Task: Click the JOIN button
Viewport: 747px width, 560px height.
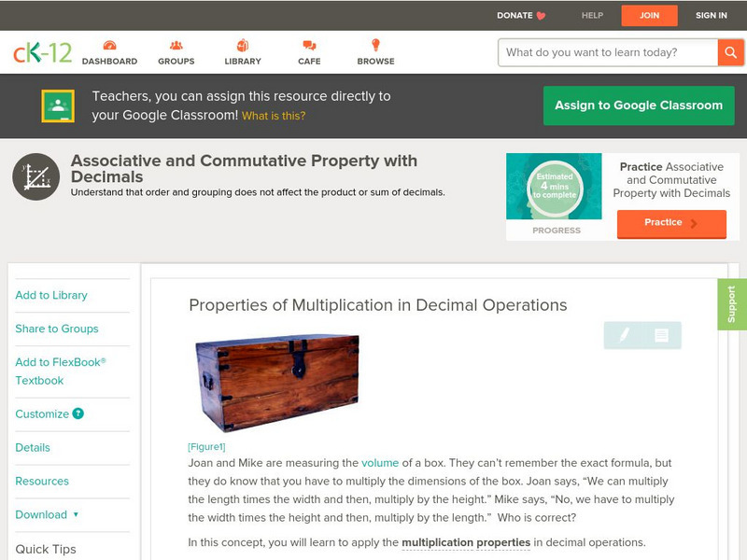Action: pyautogui.click(x=649, y=15)
